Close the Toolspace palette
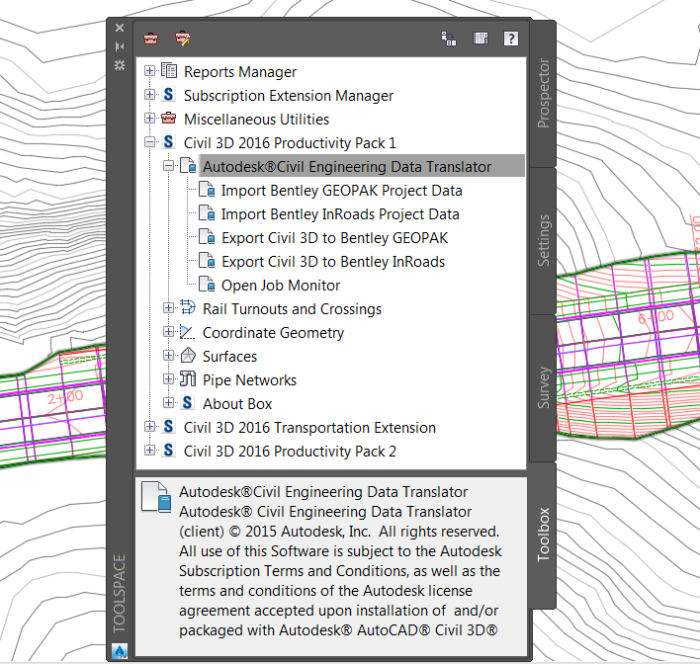Image resolution: width=700 pixels, height=664 pixels. [x=119, y=28]
